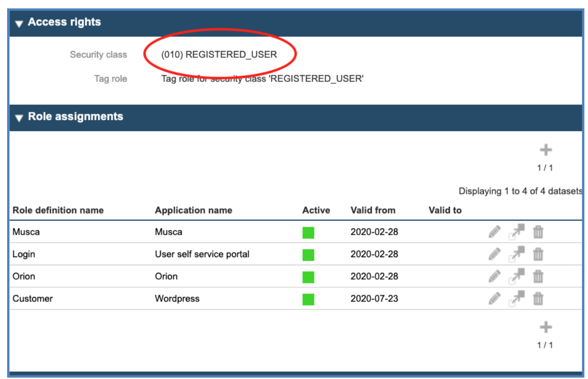Collapse the Role assignments section

coord(19,116)
